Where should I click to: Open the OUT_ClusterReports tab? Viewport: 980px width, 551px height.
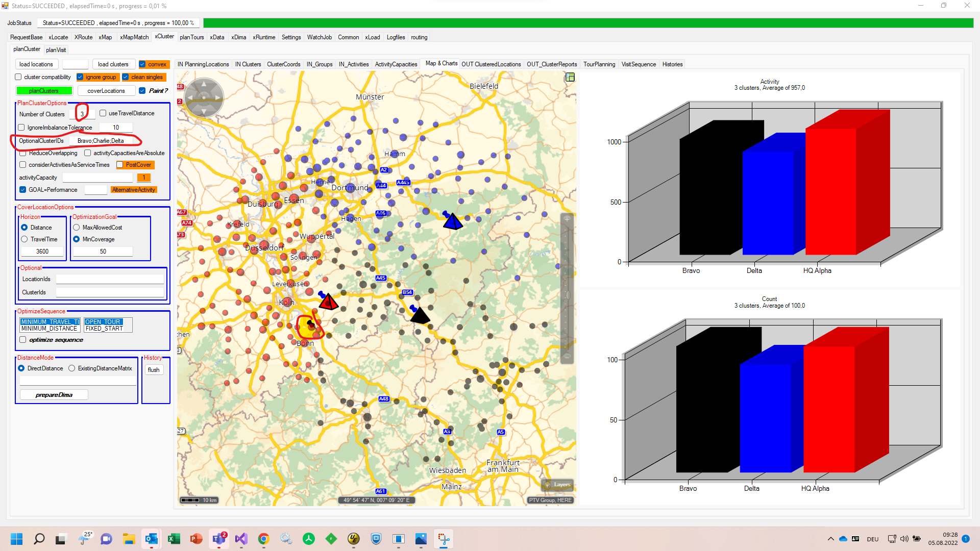coord(551,64)
